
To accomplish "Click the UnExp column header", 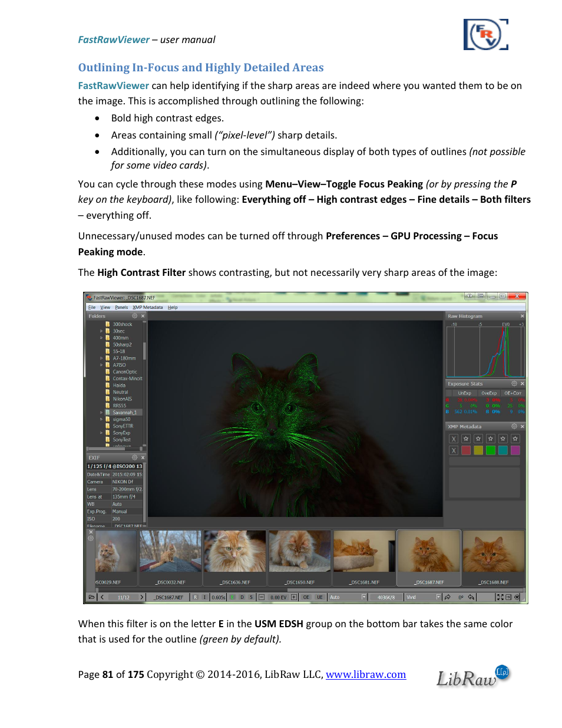I will click(x=465, y=393).
